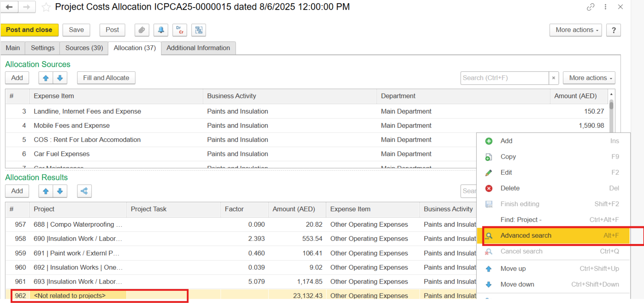Go back with the left arrow

pos(9,7)
